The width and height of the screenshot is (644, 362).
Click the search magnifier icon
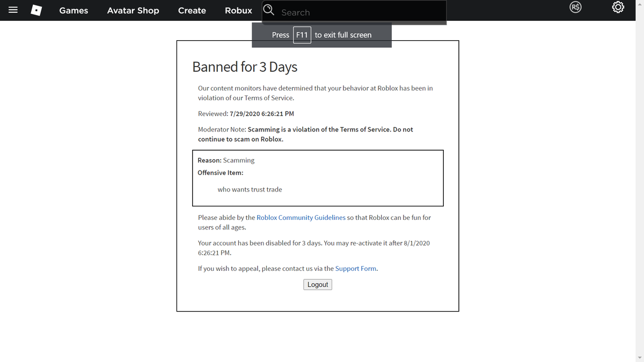click(x=269, y=10)
